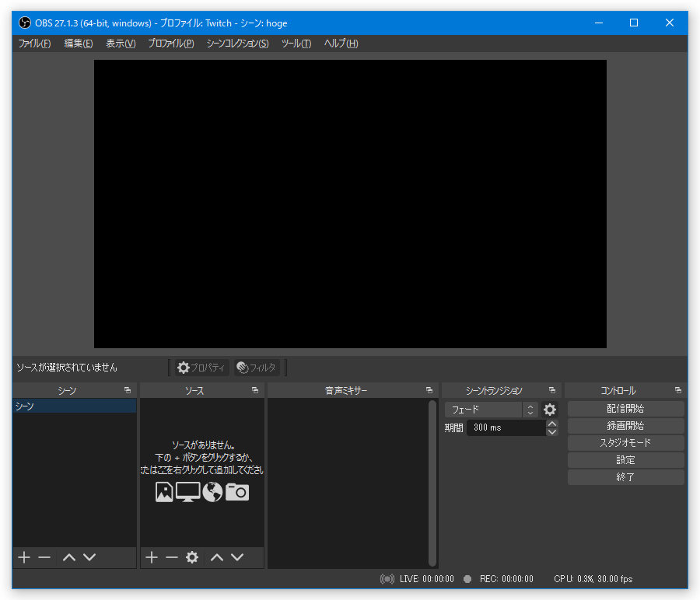Start streaming with 配信開始 button
This screenshot has height=600, width=700.
pyautogui.click(x=625, y=409)
